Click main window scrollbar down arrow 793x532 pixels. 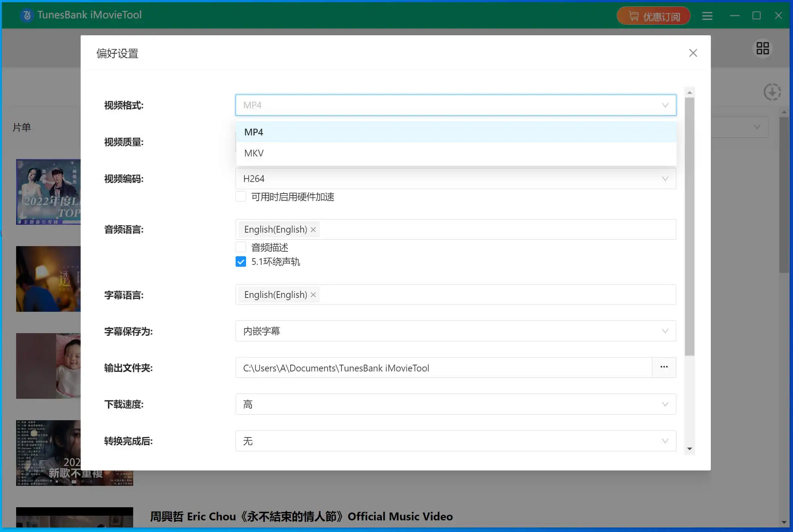click(x=784, y=522)
